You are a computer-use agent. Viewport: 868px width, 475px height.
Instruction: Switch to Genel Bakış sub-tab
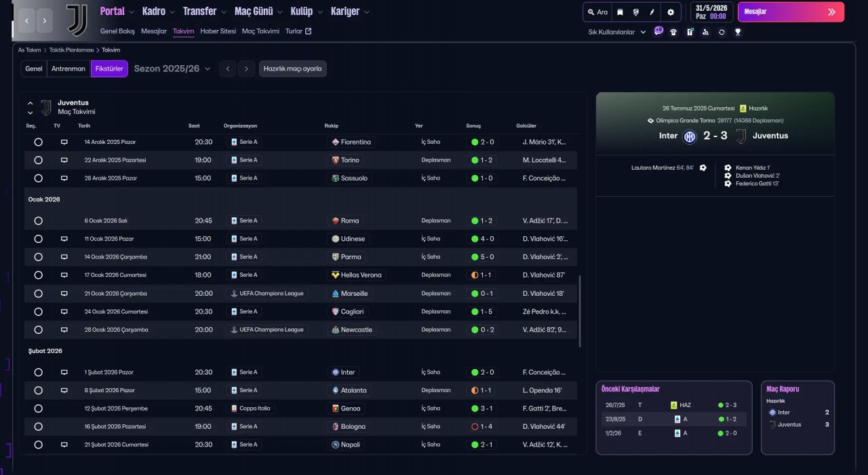pyautogui.click(x=117, y=31)
